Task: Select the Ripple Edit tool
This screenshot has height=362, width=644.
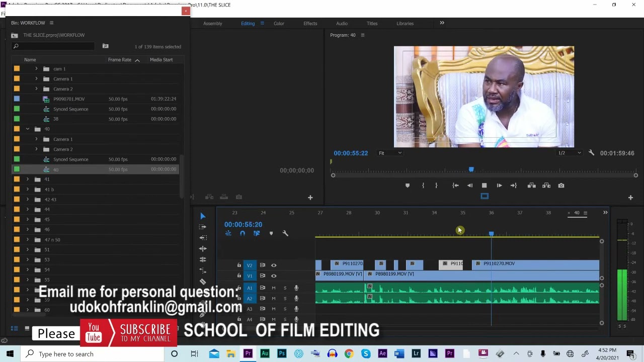Action: pos(203,238)
